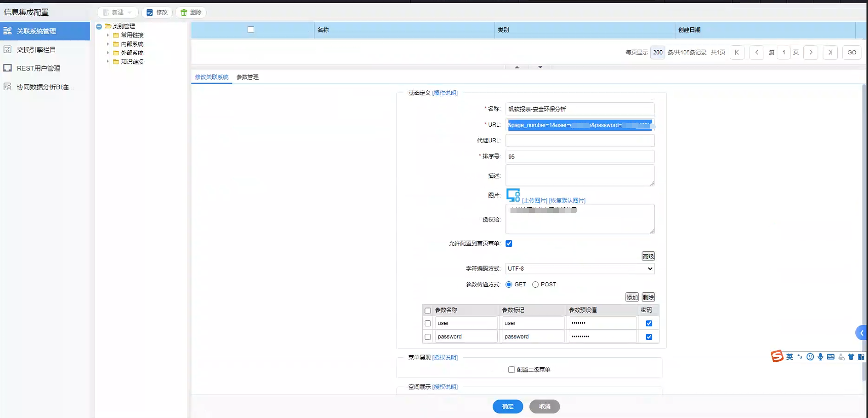Click the 代理URL input field
868x418 pixels.
pos(580,140)
